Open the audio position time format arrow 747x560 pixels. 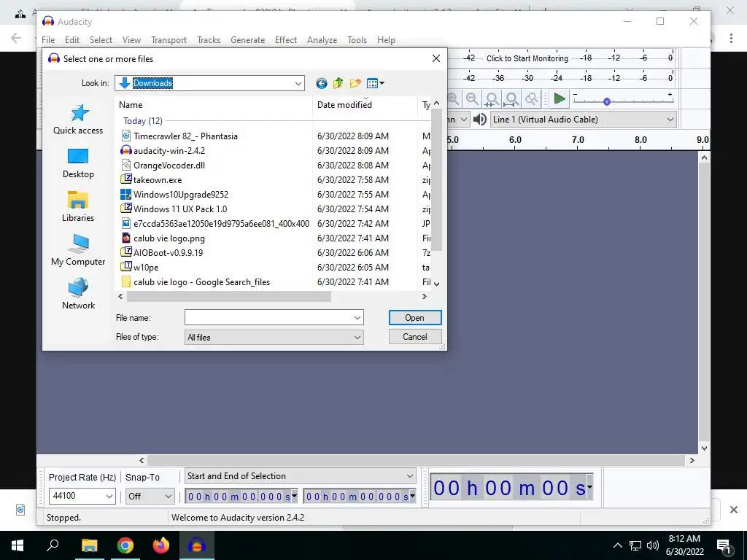589,488
